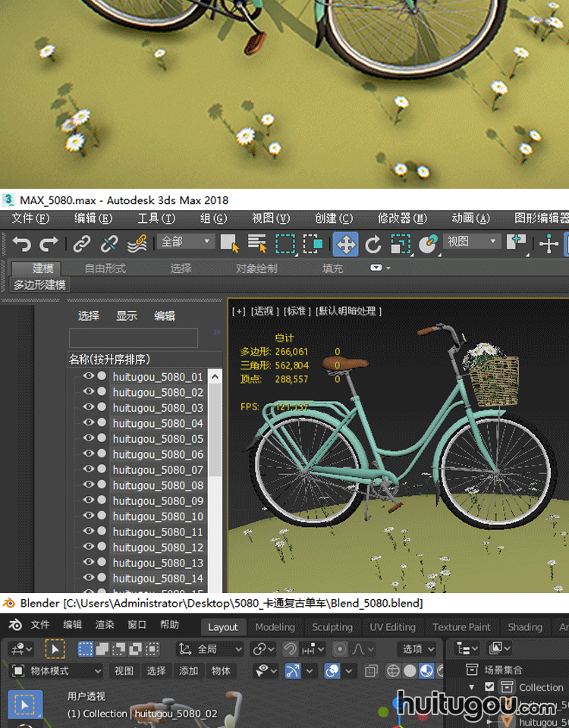Hide the huitugou_5080_03 object via eye icon
Screen dimensions: 569x728
click(89, 407)
